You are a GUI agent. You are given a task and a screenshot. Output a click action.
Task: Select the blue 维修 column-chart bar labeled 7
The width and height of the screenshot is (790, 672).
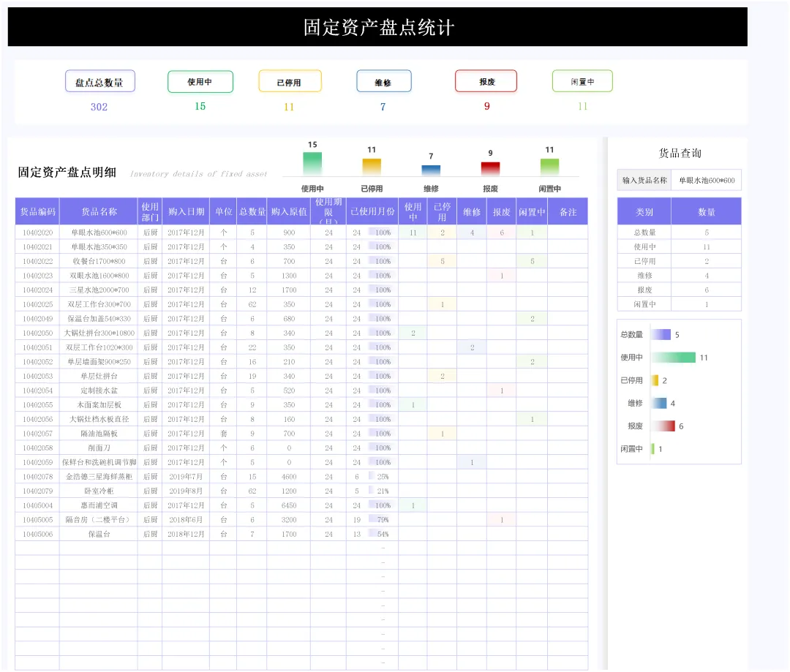coord(431,170)
